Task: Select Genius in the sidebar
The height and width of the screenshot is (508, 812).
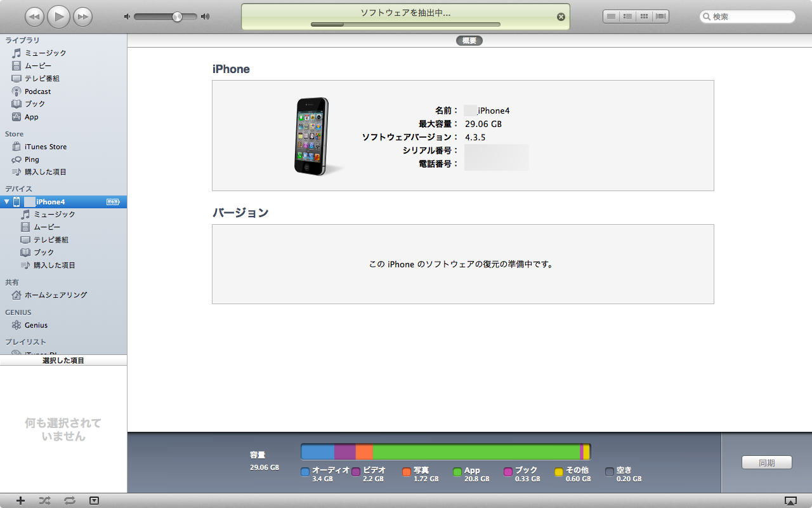Action: tap(36, 325)
